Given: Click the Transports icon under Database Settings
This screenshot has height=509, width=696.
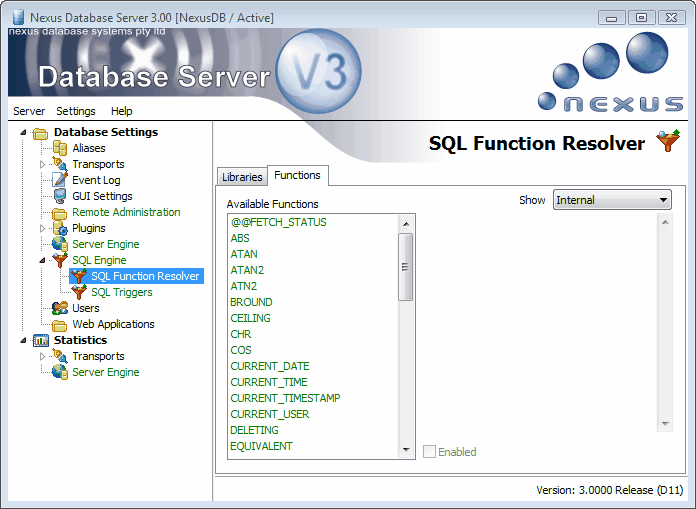Looking at the screenshot, I should [x=59, y=164].
